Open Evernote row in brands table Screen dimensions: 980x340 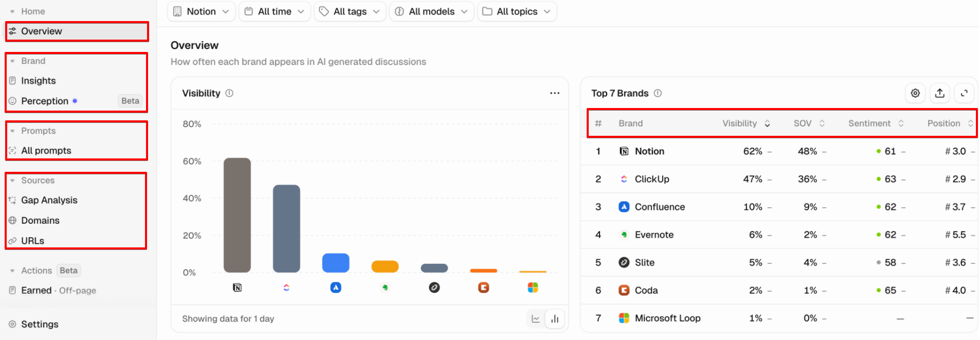click(779, 235)
